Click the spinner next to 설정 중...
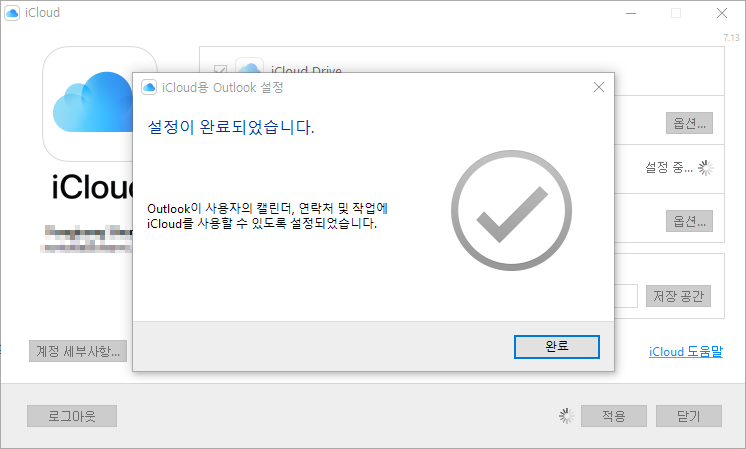The width and height of the screenshot is (746, 449). point(706,167)
